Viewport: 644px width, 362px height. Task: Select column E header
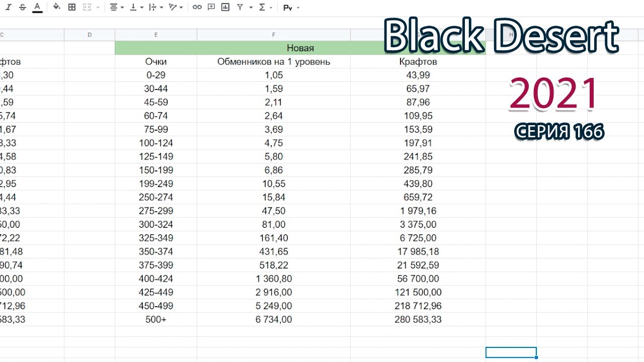click(x=156, y=35)
